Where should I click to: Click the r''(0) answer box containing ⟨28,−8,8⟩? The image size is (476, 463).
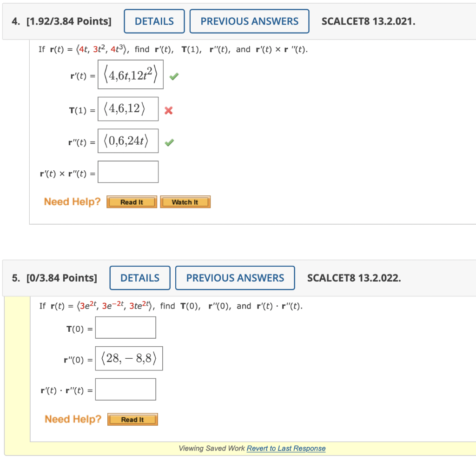(129, 358)
